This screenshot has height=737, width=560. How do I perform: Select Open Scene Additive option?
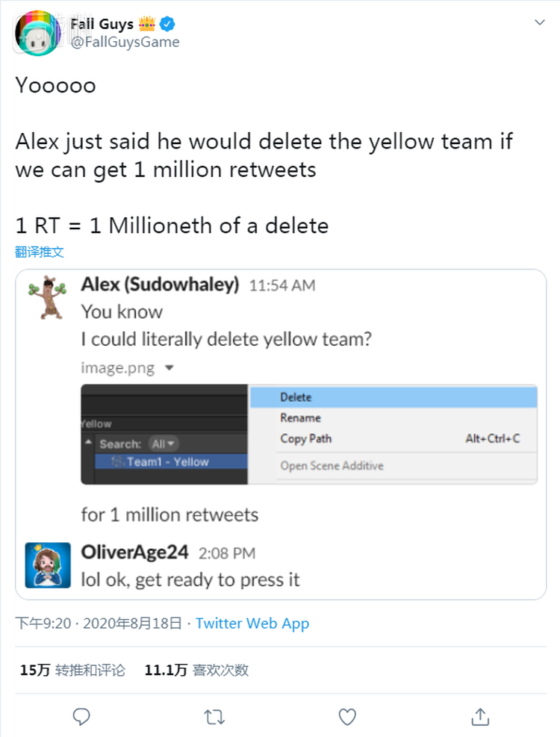(332, 466)
